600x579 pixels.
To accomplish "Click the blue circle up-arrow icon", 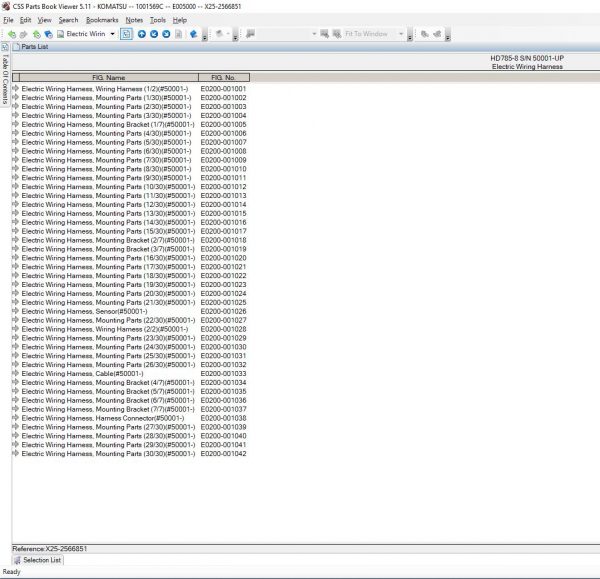I will coord(142,34).
